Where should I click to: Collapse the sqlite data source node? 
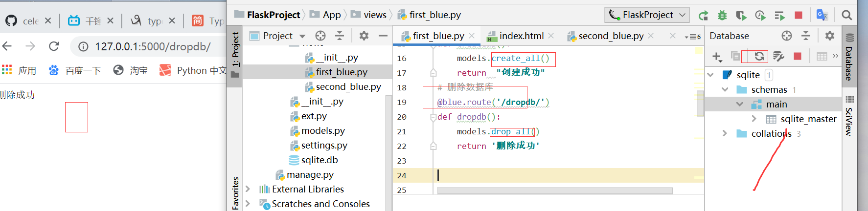[x=711, y=75]
